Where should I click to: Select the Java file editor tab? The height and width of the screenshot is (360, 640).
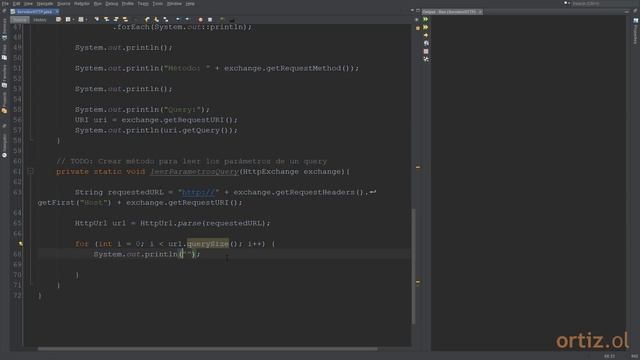pos(34,12)
